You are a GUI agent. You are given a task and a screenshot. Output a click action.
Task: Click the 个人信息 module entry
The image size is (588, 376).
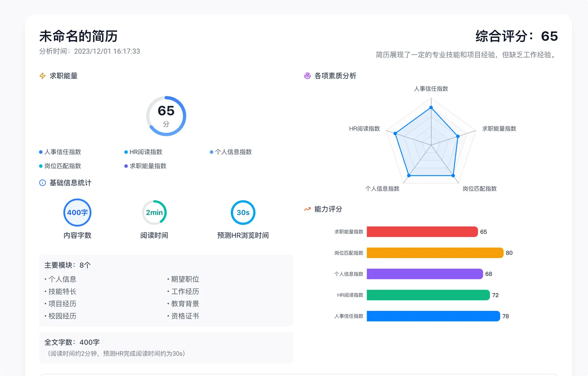(62, 279)
